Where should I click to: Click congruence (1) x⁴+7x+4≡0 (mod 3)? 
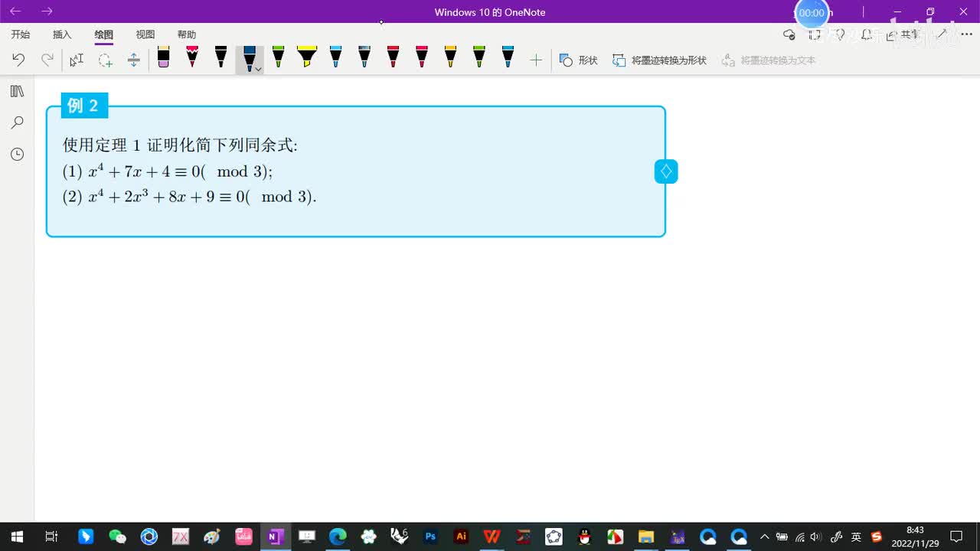pyautogui.click(x=168, y=171)
